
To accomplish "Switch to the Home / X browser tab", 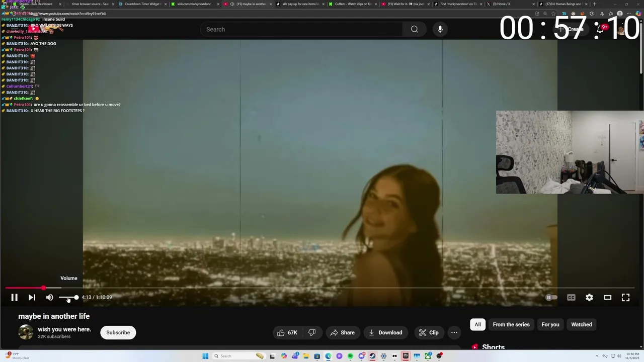I will pos(511,4).
